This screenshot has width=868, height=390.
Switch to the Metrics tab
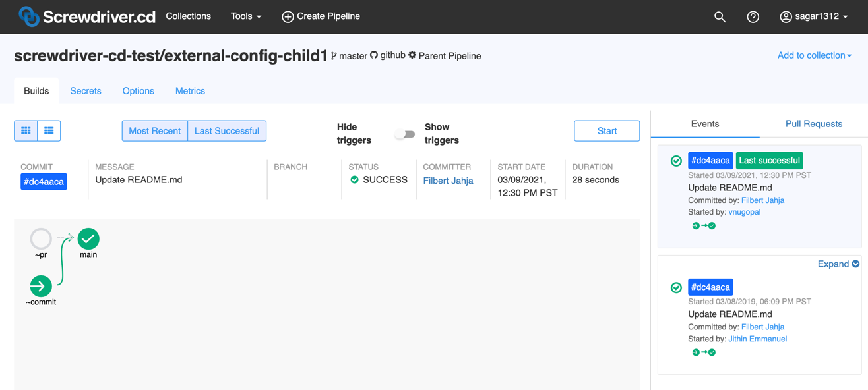(190, 91)
